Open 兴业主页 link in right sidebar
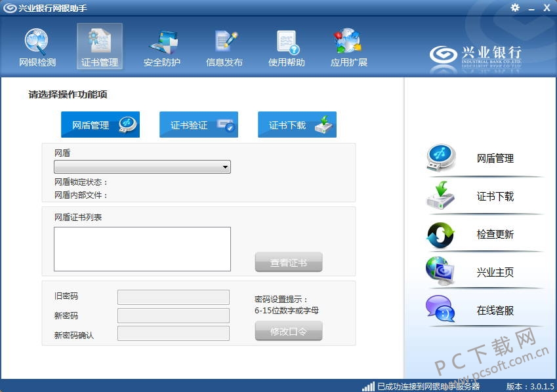Screen dimensions: 557x392 coord(495,272)
